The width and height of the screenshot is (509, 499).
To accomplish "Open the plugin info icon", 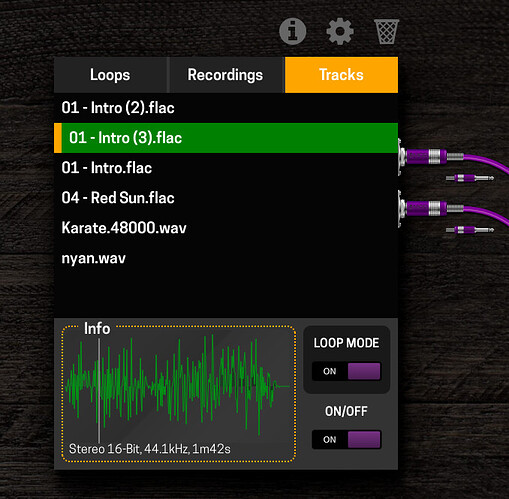I will click(x=292, y=32).
